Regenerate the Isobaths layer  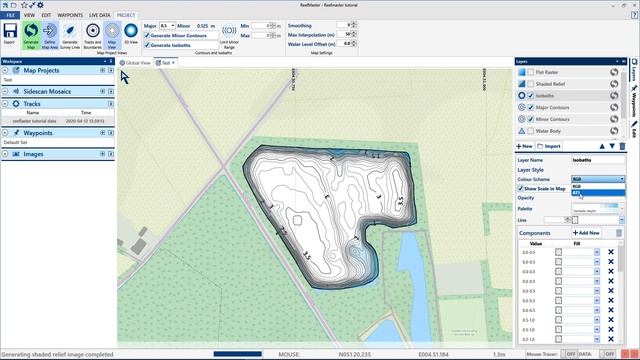(x=614, y=96)
